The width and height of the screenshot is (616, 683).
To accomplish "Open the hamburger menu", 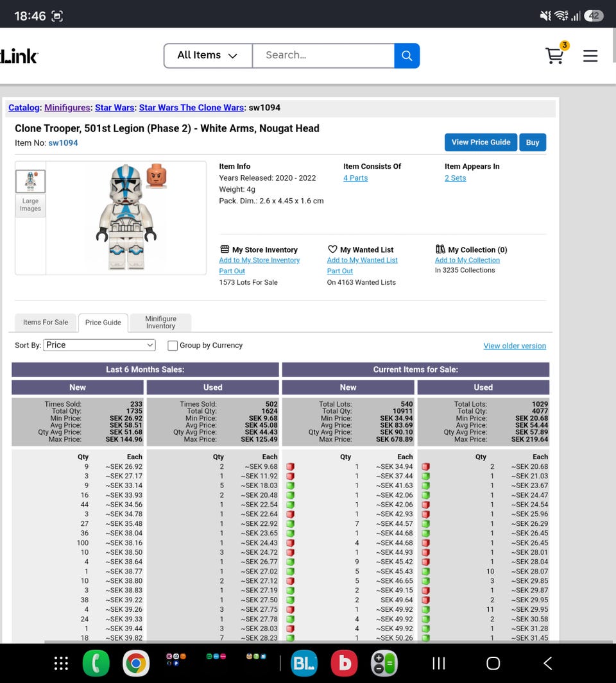I will (x=590, y=56).
